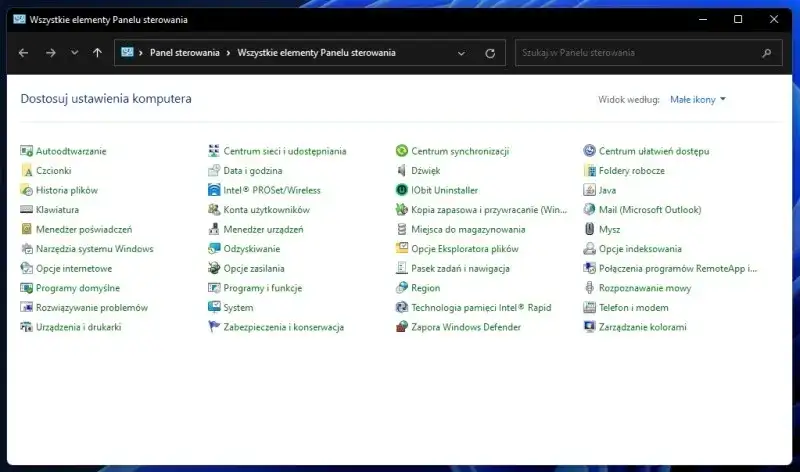This screenshot has width=800, height=472.
Task: Go back with the back arrow
Action: [23, 53]
